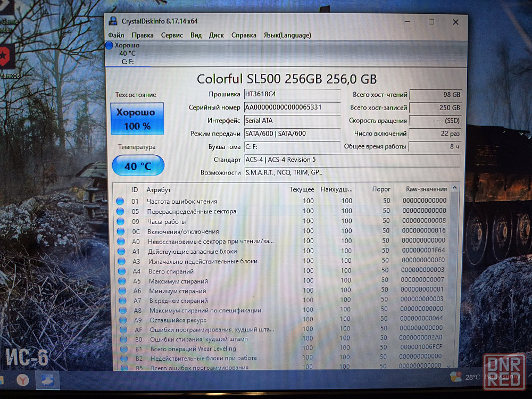Click the Буква тома field C: F:
Image resolution: width=532 pixels, height=399 pixels.
coord(292,147)
